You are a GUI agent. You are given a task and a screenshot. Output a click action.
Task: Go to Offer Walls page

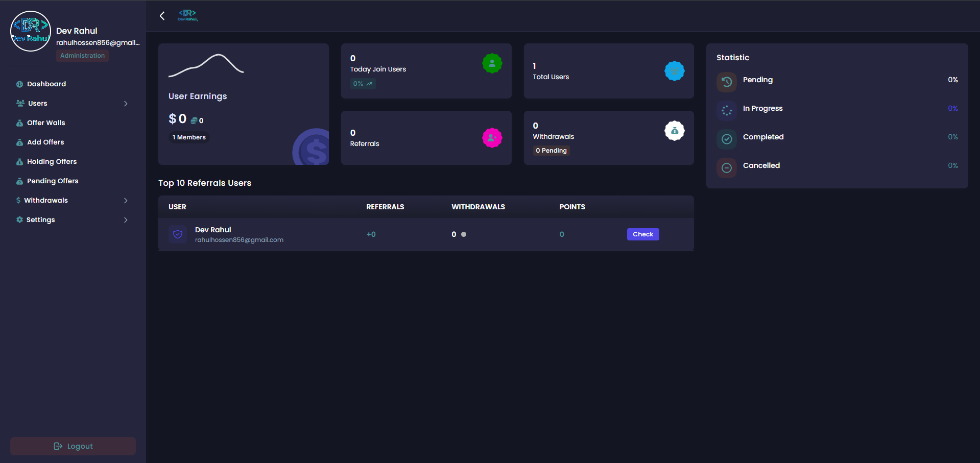46,123
